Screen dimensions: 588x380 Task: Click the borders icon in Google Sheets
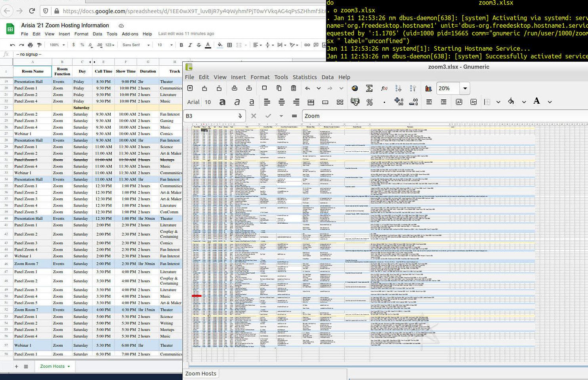click(x=229, y=45)
